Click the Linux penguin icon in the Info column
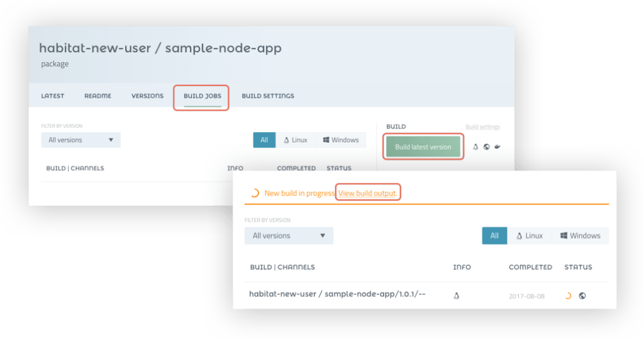Viewport: 644px width, 339px height. pyautogui.click(x=457, y=296)
